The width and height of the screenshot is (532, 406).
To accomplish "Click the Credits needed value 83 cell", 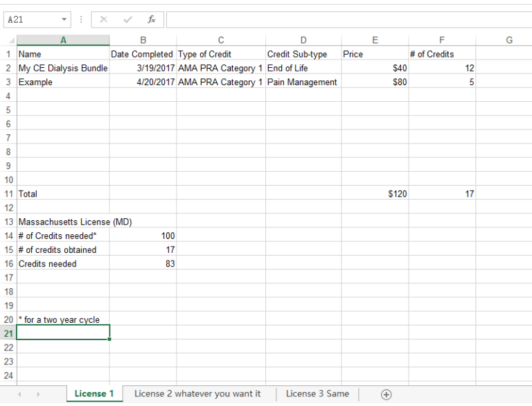I will coord(143,264).
